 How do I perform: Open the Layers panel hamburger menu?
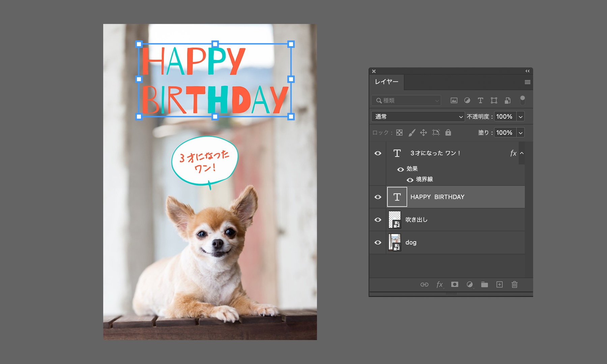coord(527,82)
